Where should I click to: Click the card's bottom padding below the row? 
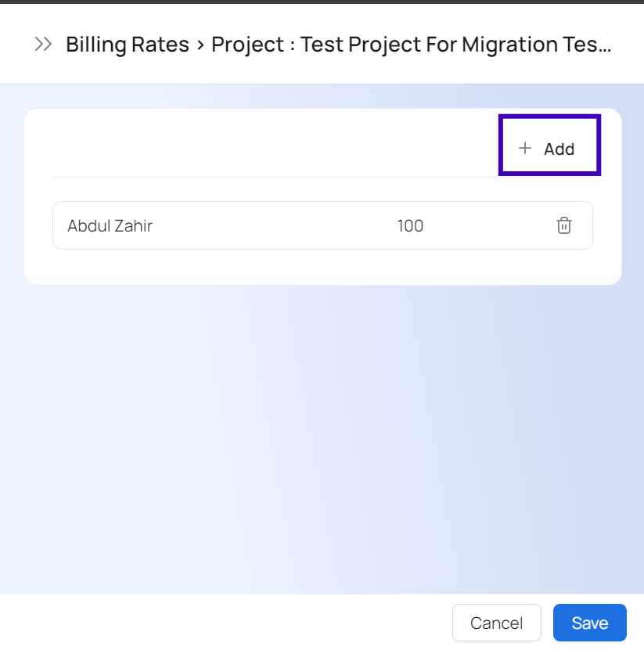pyautogui.click(x=313, y=268)
